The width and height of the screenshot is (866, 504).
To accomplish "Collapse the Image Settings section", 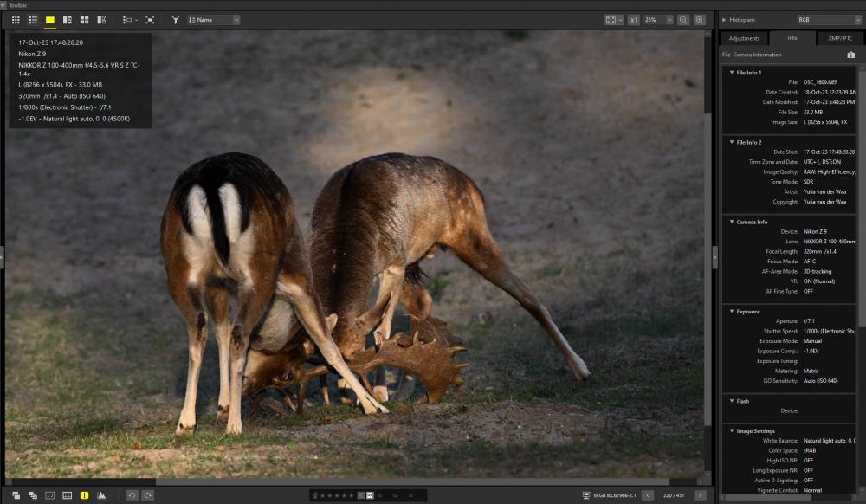I will [x=732, y=430].
